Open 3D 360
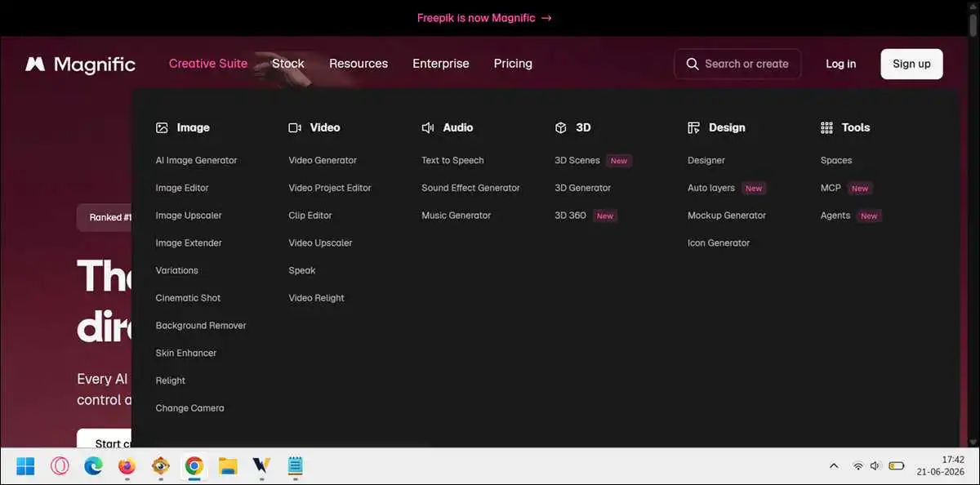Image resolution: width=980 pixels, height=485 pixels. 570,216
